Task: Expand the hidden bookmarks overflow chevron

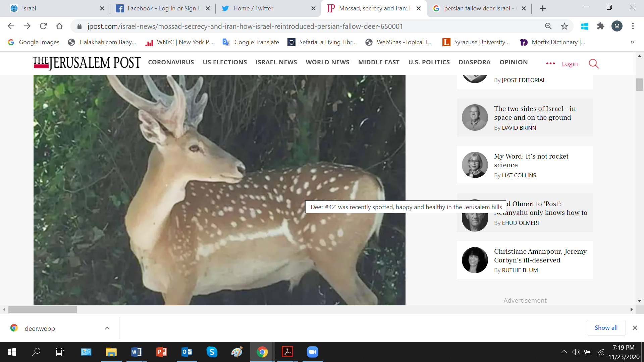Action: click(632, 42)
